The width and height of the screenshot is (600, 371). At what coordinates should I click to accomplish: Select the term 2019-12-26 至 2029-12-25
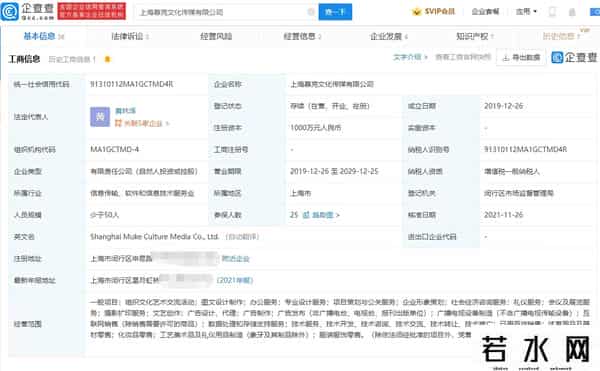(334, 171)
